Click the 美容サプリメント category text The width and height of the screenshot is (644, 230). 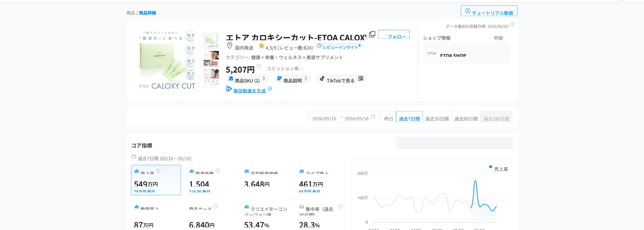pyautogui.click(x=325, y=57)
